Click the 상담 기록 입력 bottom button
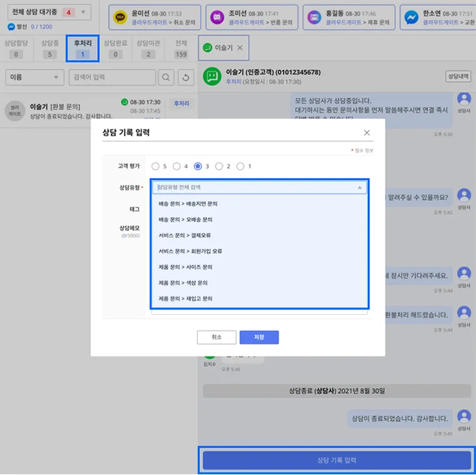 [x=337, y=460]
